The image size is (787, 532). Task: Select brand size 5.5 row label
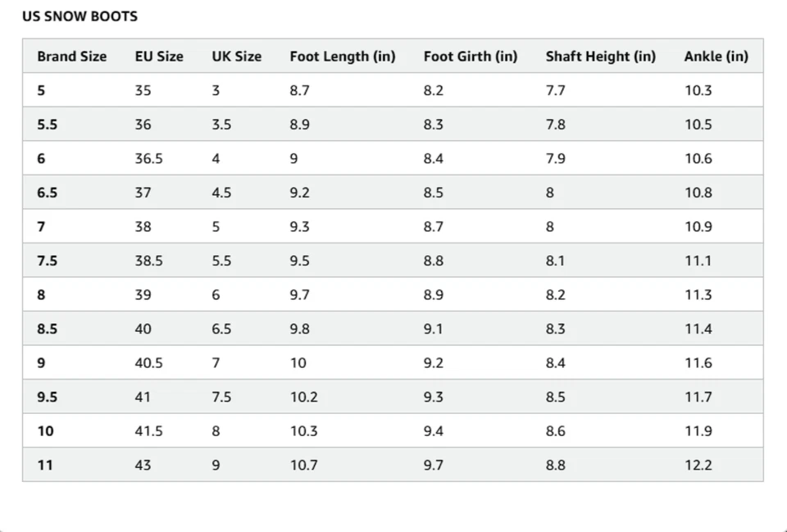[48, 125]
